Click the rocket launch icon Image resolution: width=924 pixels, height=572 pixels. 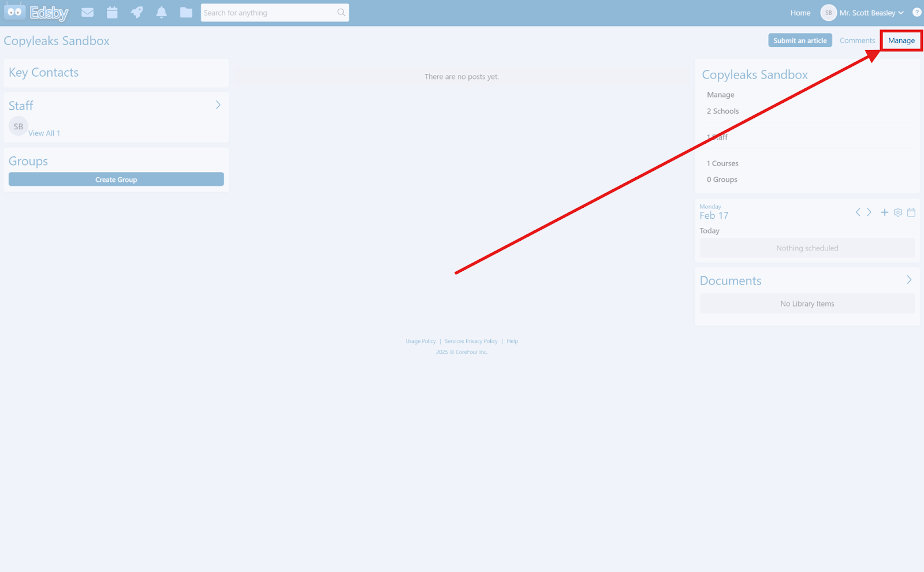137,12
